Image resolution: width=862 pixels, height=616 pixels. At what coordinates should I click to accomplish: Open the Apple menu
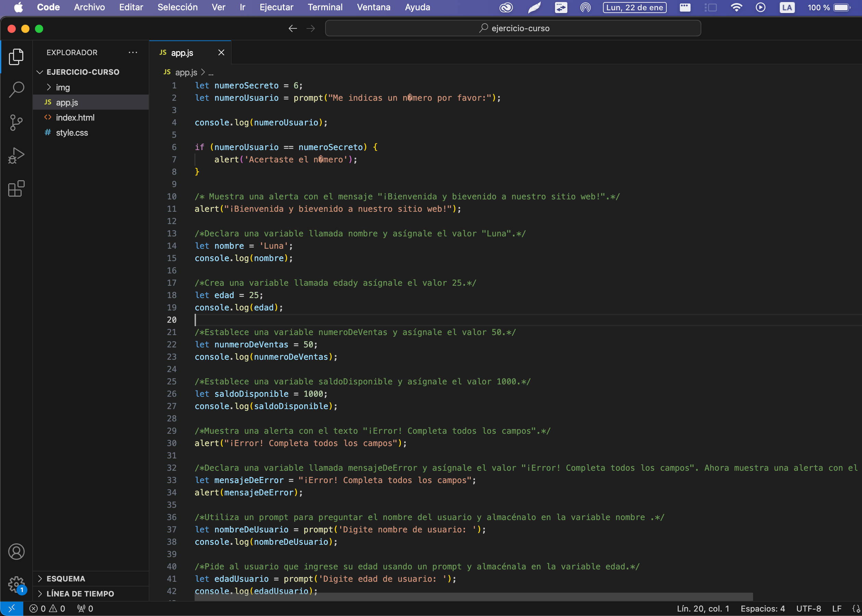click(18, 7)
